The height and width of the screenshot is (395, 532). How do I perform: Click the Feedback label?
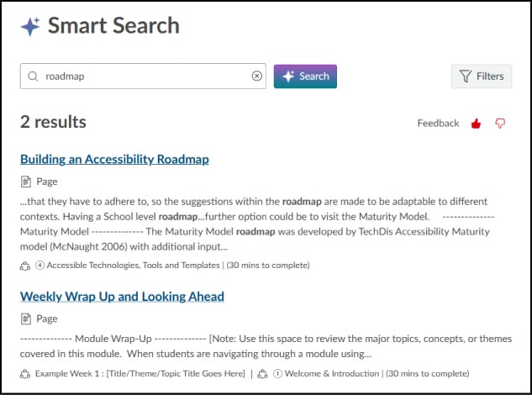tap(438, 124)
